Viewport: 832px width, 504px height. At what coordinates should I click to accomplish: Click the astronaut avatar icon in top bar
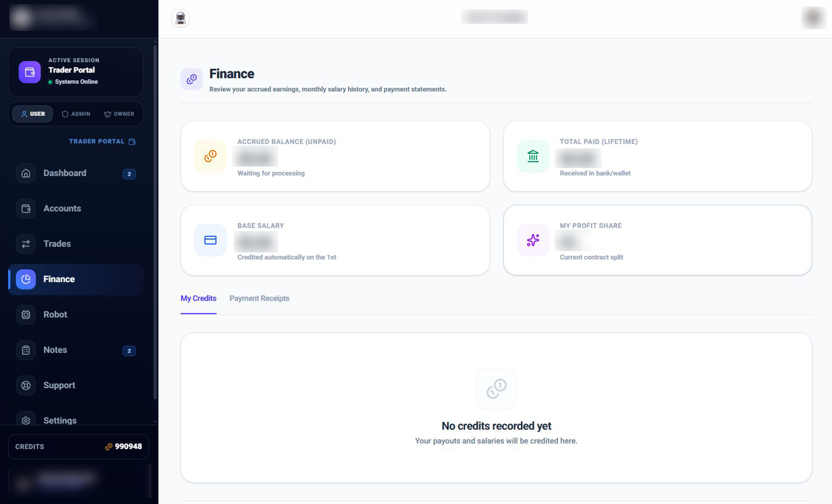[181, 18]
